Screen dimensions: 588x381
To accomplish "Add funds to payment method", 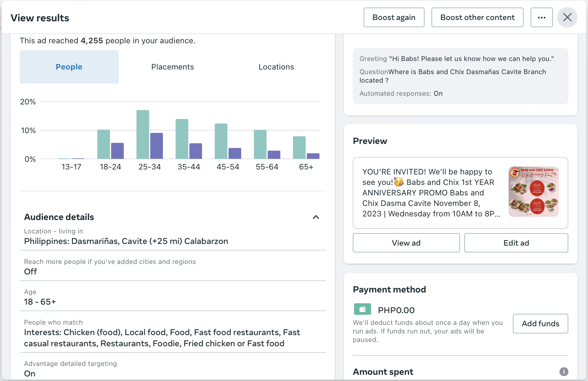I will click(540, 324).
